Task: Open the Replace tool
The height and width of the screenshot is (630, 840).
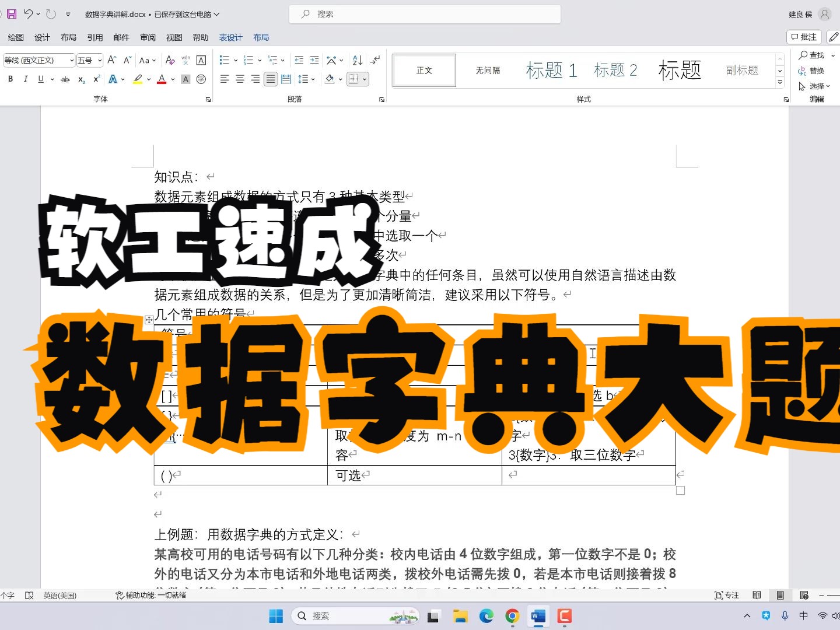Action: pos(811,71)
